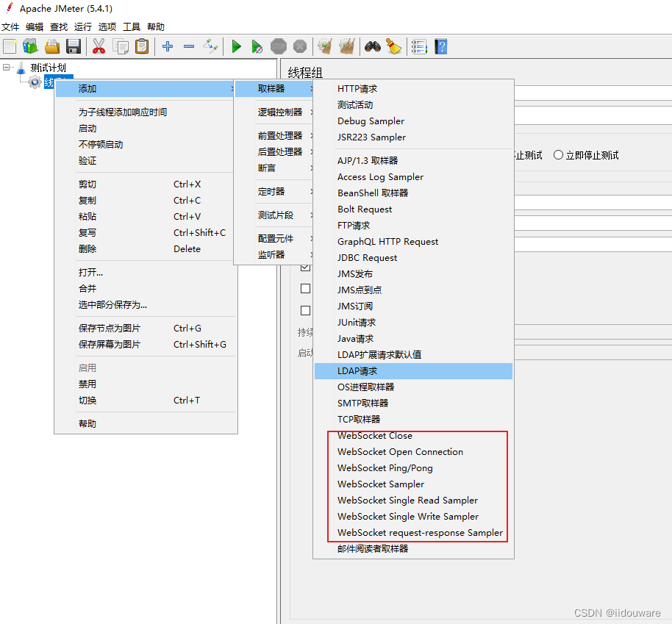Screen dimensions: 672x624
Task: Open the Templates toolbar icon
Action: [30, 46]
